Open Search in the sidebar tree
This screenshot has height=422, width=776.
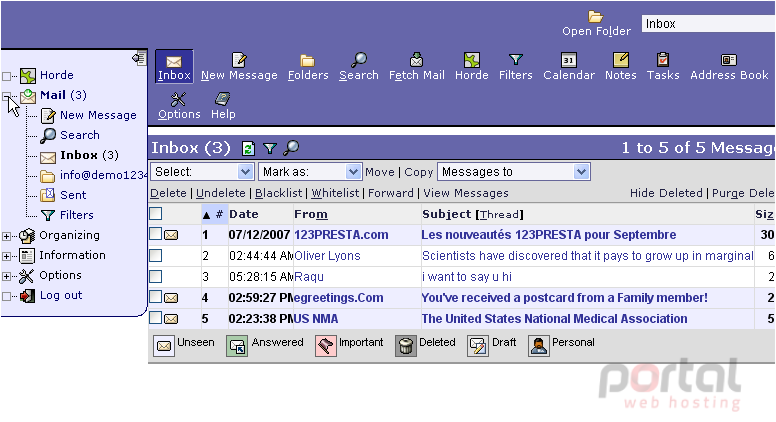80,135
